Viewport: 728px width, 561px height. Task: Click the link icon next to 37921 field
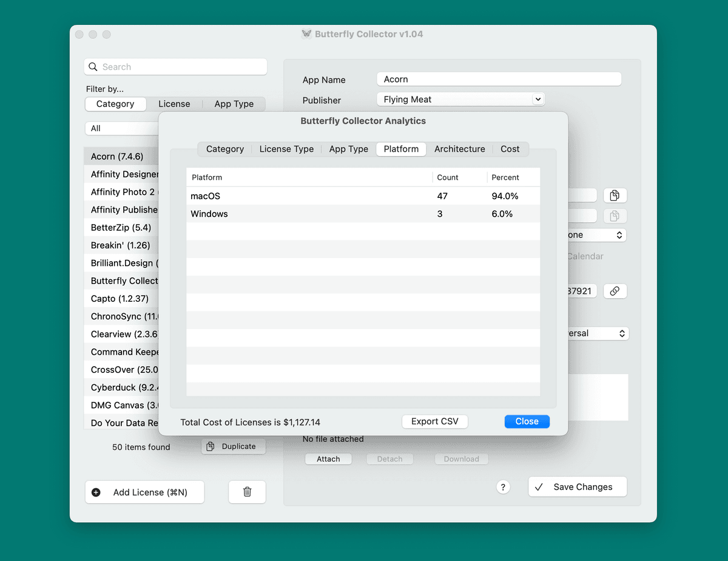(x=615, y=291)
